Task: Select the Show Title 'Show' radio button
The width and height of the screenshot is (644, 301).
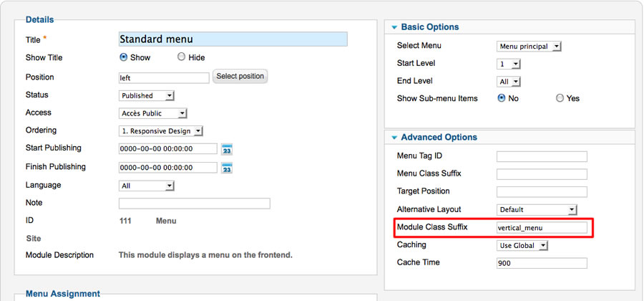Action: click(x=124, y=57)
